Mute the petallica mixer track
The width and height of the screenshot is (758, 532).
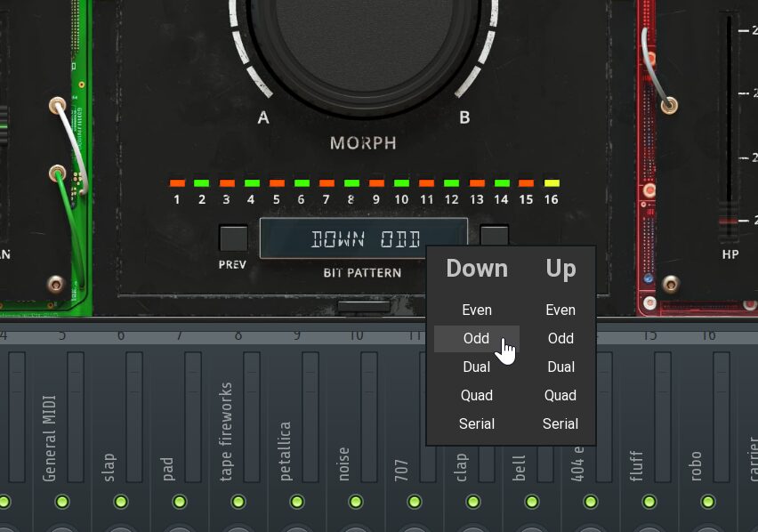coord(297,502)
